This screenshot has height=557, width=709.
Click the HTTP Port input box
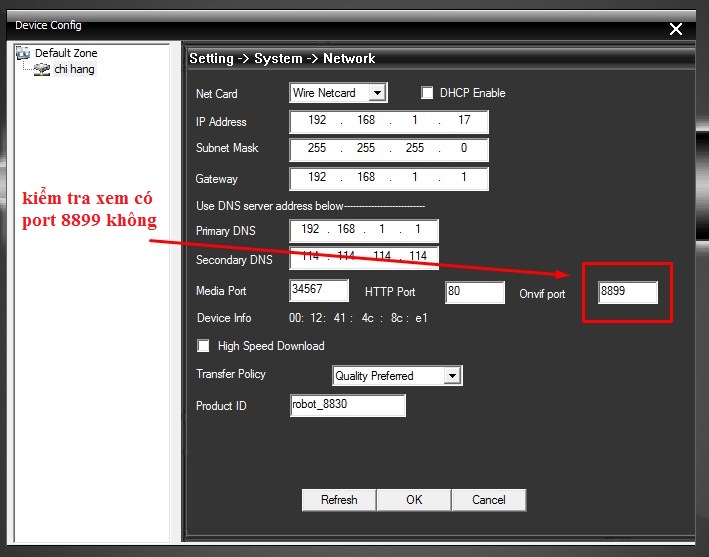(x=474, y=292)
